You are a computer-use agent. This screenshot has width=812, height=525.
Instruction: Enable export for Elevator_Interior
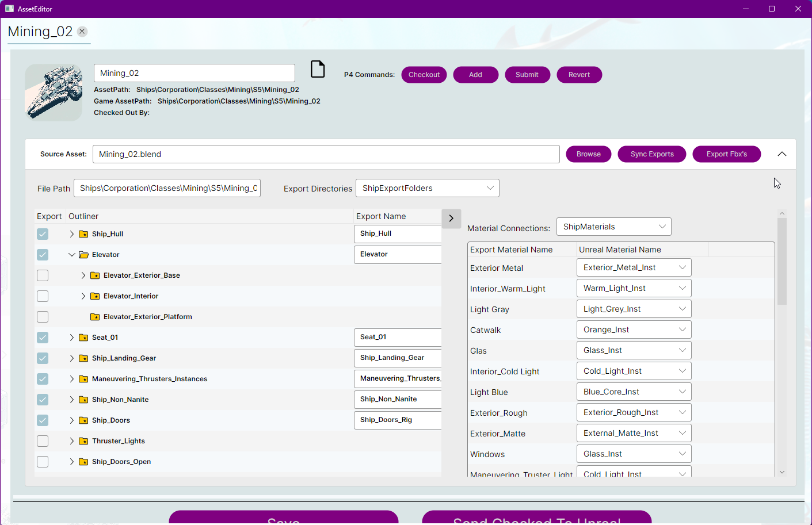43,296
